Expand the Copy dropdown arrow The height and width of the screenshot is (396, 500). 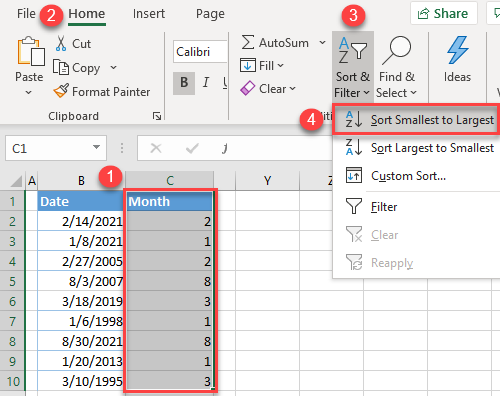113,67
